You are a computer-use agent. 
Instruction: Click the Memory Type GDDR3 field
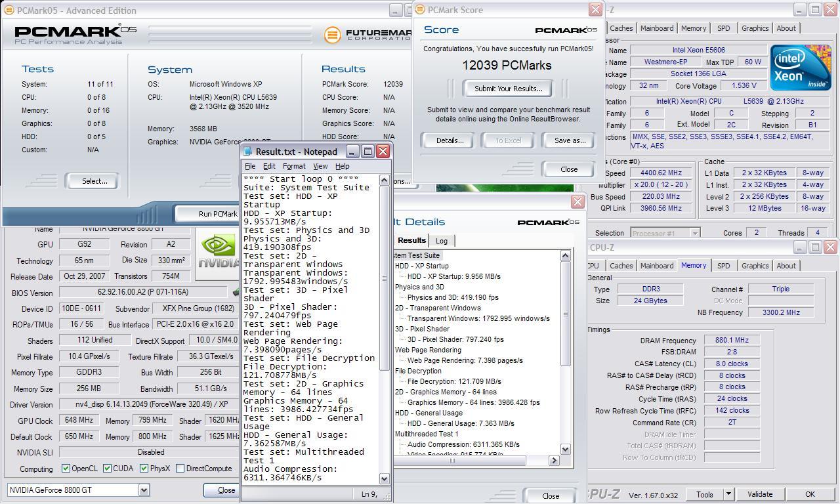89,372
